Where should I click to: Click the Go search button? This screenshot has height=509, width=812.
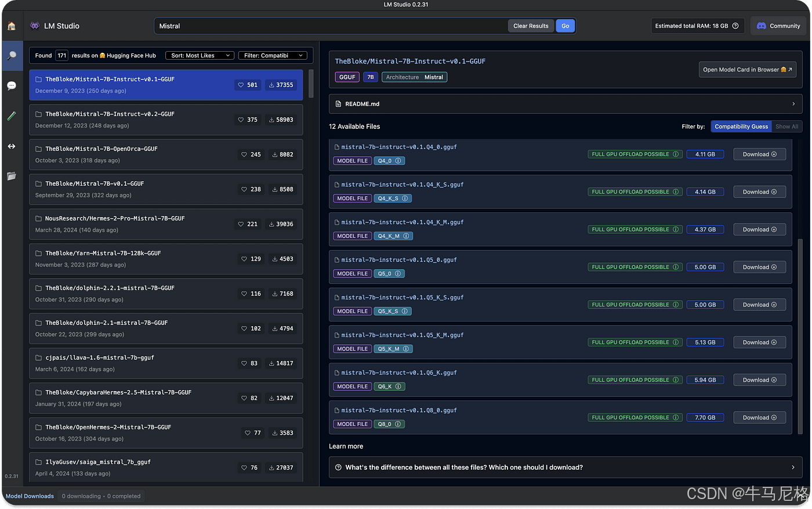565,26
